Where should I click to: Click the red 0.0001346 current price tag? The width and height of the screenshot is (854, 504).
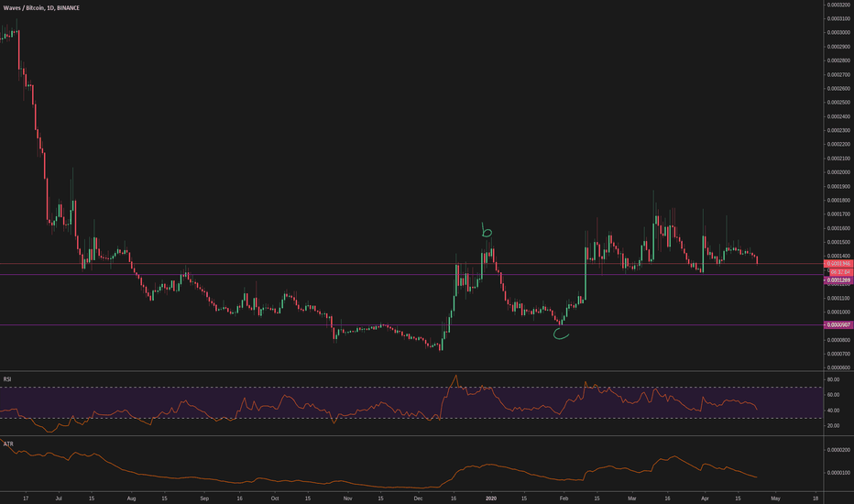coord(838,264)
